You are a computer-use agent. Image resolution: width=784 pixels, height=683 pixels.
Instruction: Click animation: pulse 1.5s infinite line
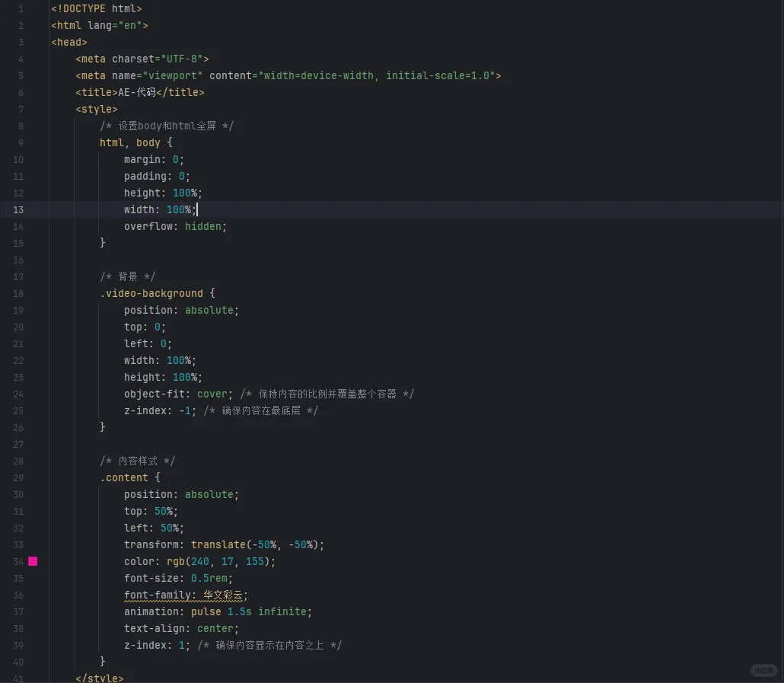(x=218, y=612)
